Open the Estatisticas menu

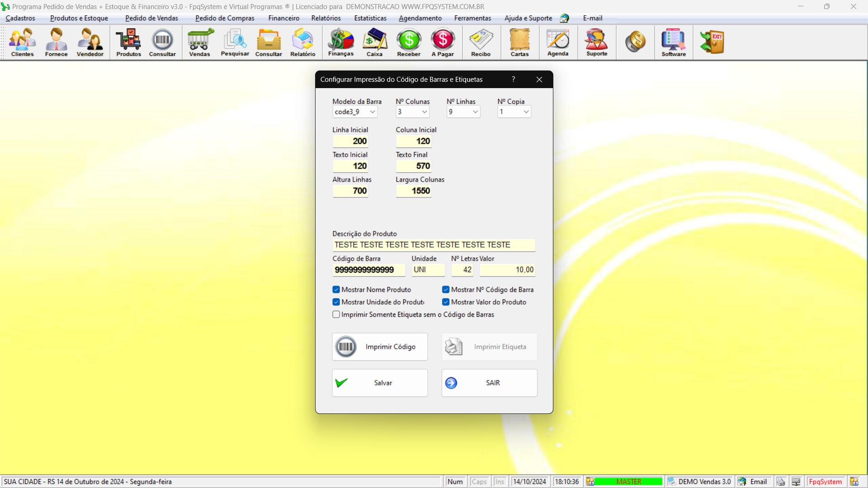tap(370, 18)
